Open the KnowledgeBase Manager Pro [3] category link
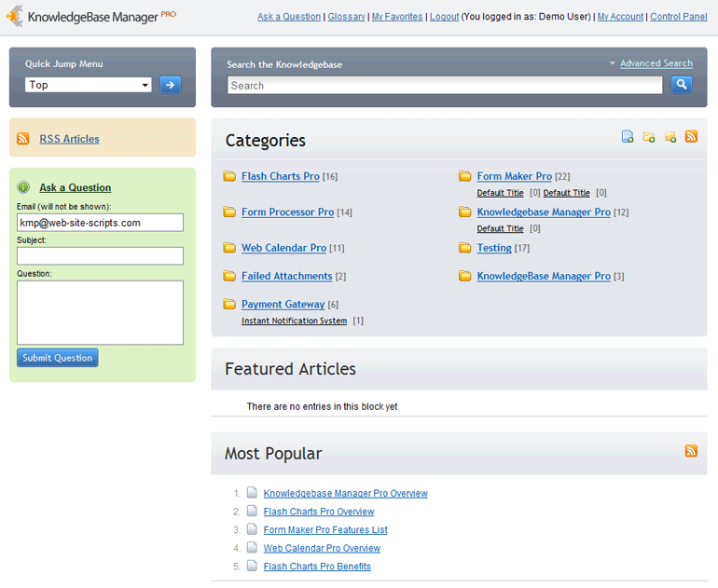 [x=544, y=276]
